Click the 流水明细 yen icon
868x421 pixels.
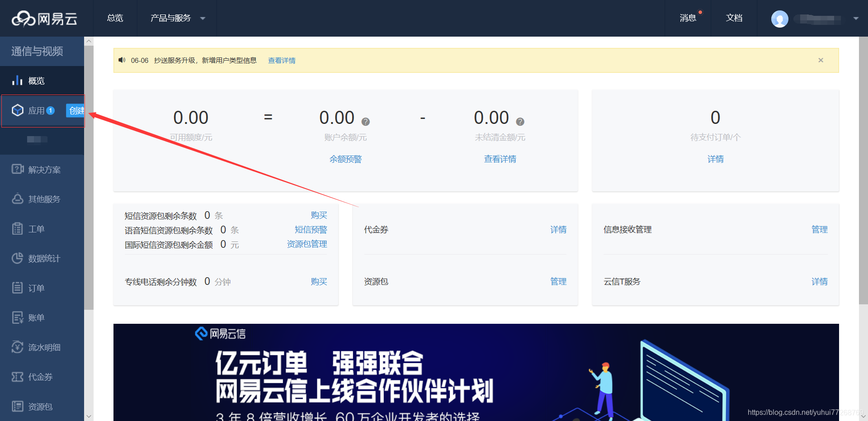point(18,347)
